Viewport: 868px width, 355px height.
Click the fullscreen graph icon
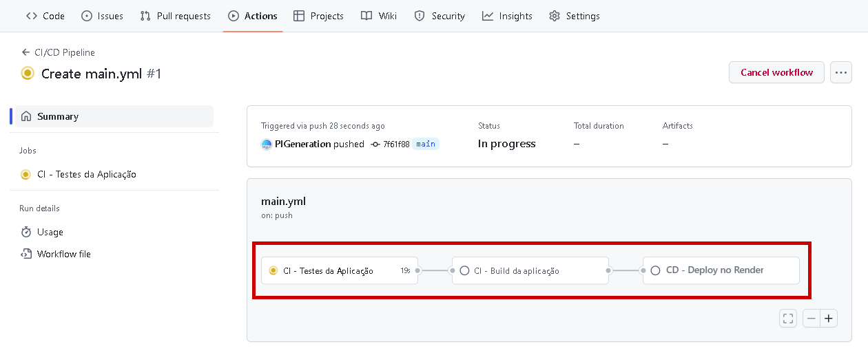click(788, 319)
